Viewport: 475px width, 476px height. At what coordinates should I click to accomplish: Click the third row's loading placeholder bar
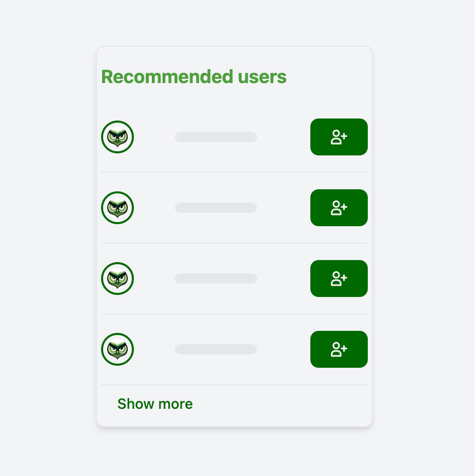coord(216,279)
